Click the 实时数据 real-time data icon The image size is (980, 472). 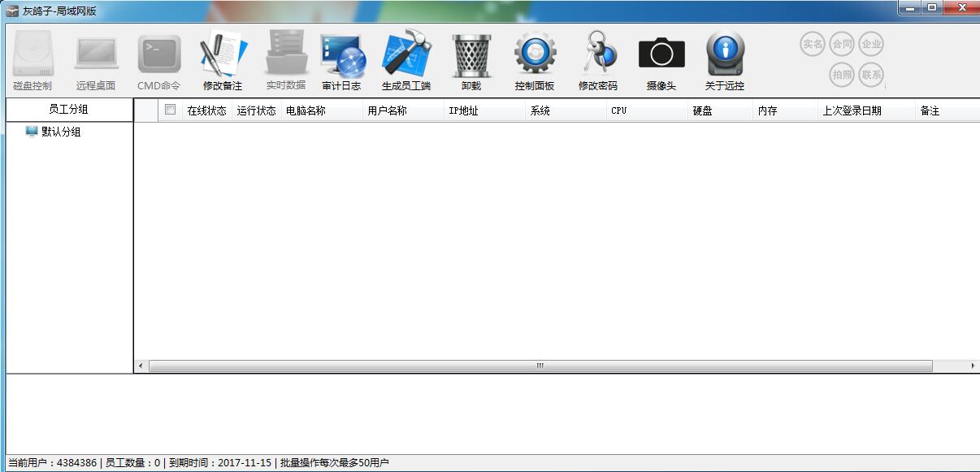[x=284, y=58]
